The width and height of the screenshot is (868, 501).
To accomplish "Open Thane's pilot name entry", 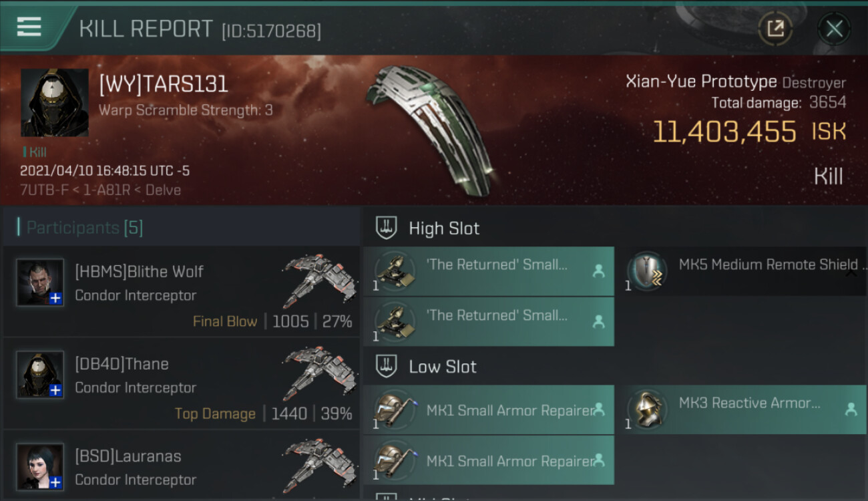I will 122,364.
